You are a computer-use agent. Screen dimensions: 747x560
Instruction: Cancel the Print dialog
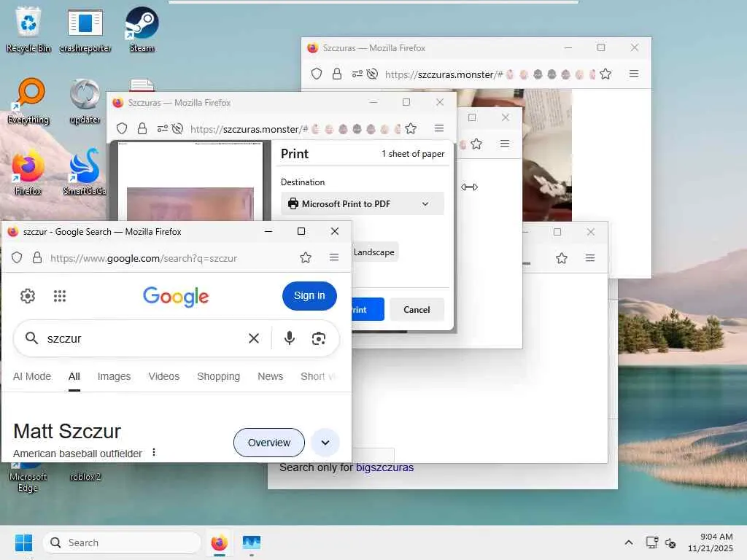417,309
